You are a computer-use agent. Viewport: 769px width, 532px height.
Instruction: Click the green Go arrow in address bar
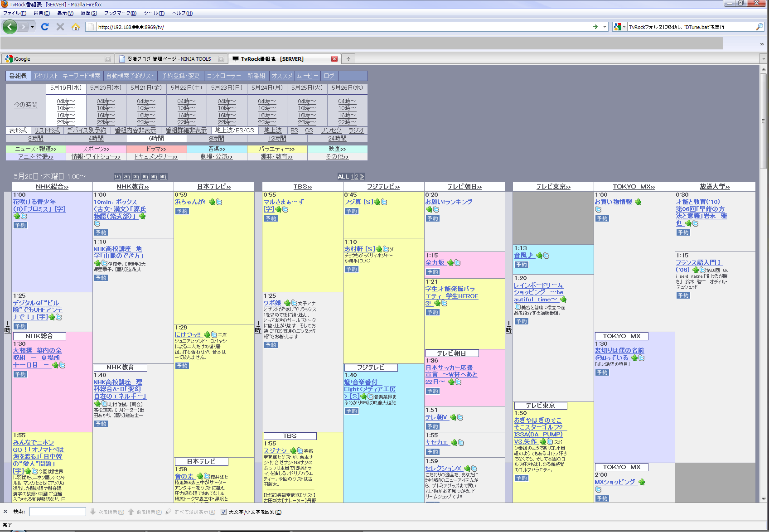[595, 27]
